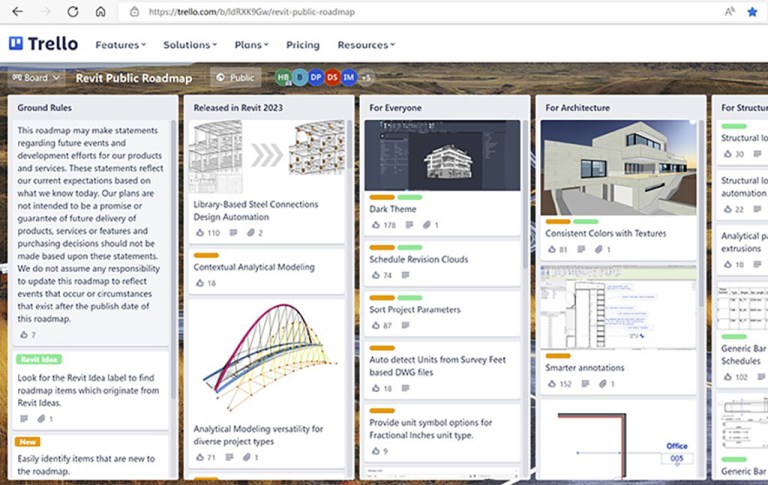Click the orange New label

[x=27, y=442]
